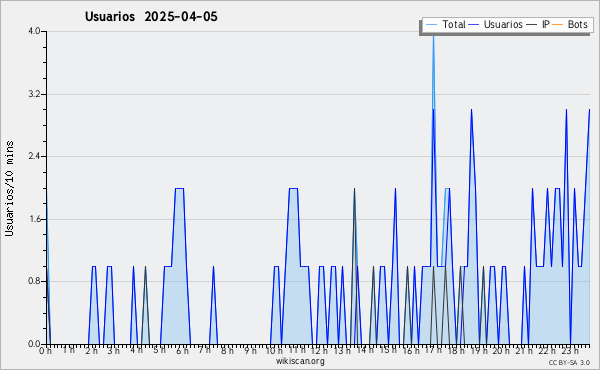This screenshot has width=600, height=370.
Task: Click the 17 h tick label
Action: 433,350
